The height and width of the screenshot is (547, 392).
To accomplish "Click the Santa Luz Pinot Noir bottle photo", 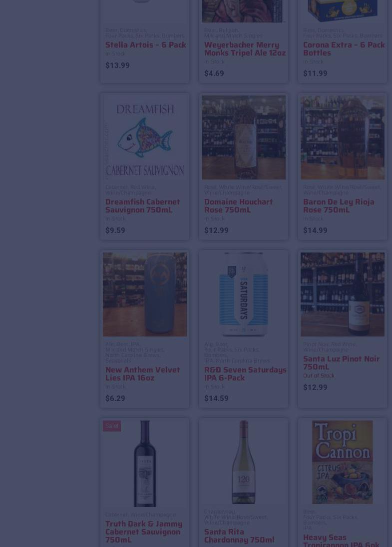I will pos(343,294).
